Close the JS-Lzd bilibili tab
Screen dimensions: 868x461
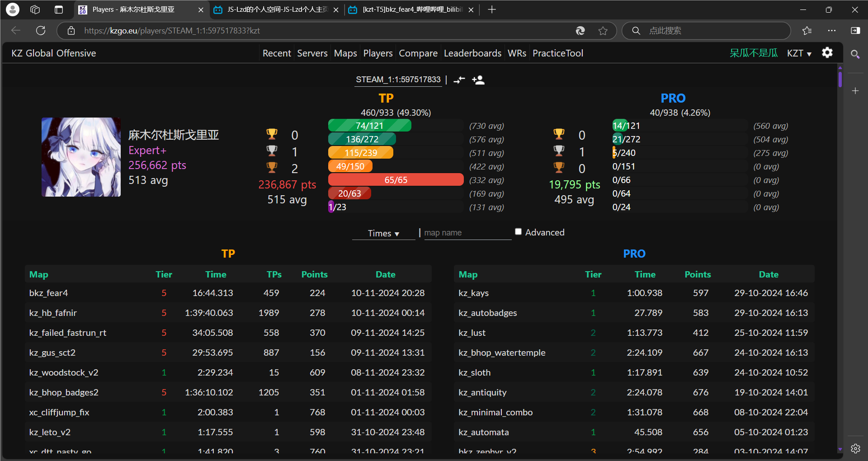pyautogui.click(x=336, y=9)
